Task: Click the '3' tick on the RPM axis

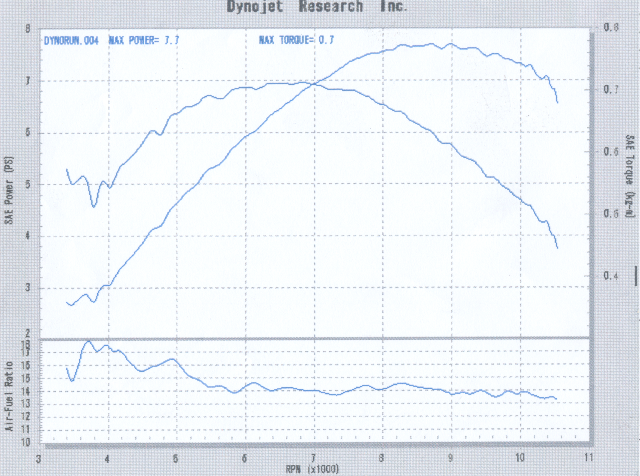Action: (x=39, y=459)
